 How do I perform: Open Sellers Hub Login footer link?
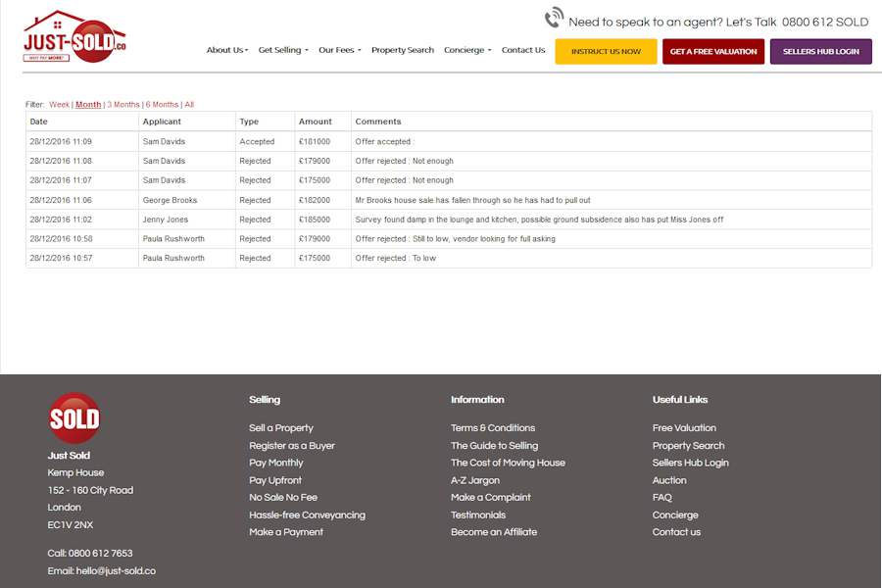tap(691, 464)
